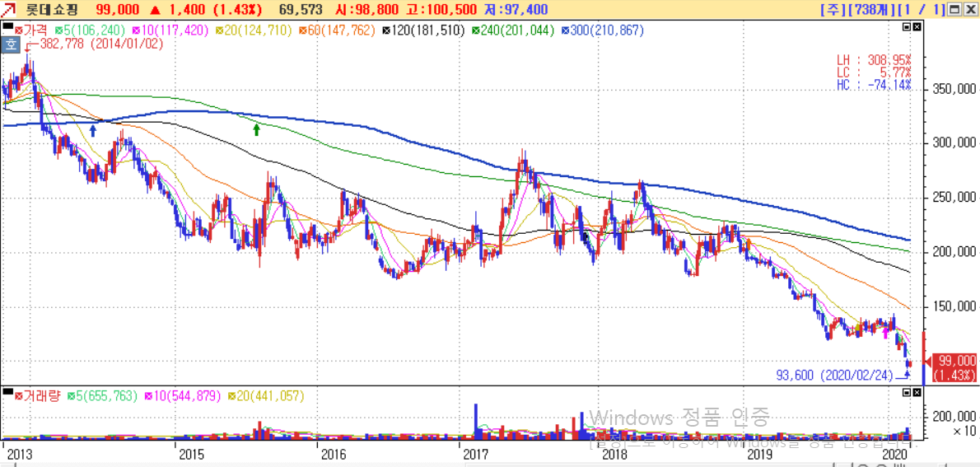Click the red 99,000 current price tag
The image size is (980, 467).
point(954,367)
